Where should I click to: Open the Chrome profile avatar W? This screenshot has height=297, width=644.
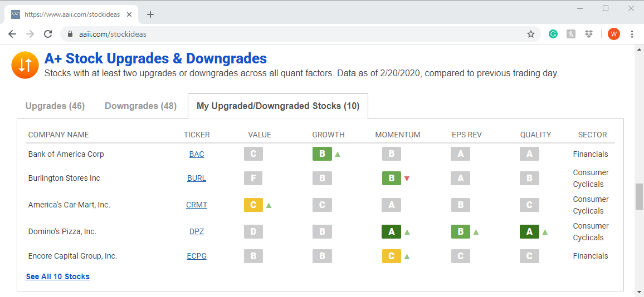coord(613,34)
